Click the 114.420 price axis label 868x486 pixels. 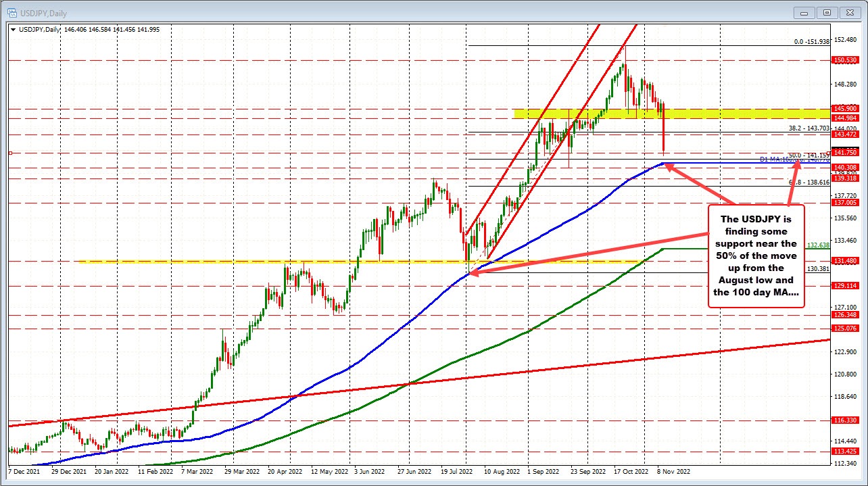pos(845,441)
